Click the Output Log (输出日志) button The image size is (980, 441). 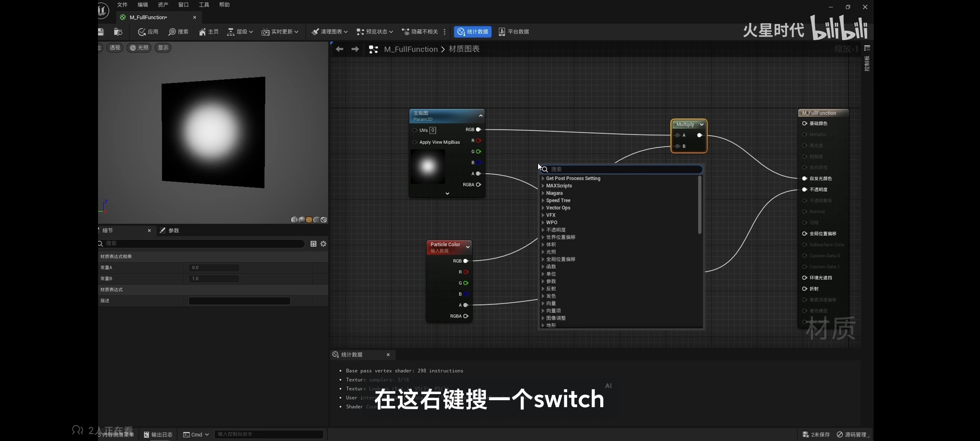point(158,434)
